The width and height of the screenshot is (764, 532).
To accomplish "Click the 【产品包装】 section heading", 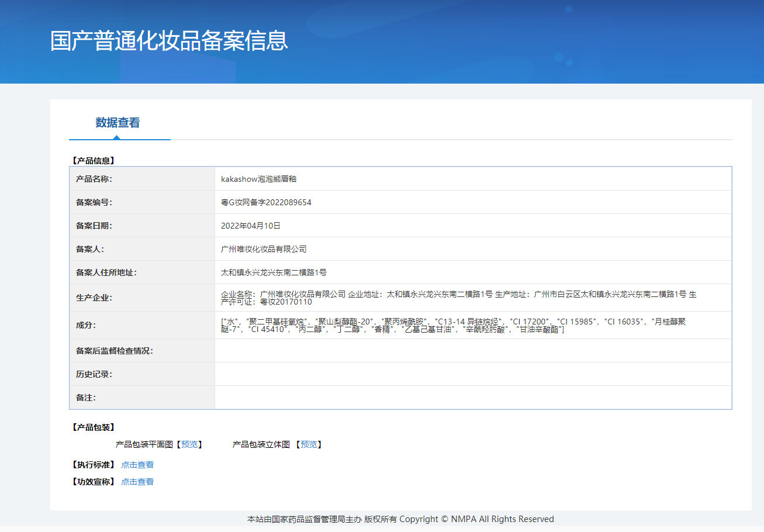I will 93,427.
